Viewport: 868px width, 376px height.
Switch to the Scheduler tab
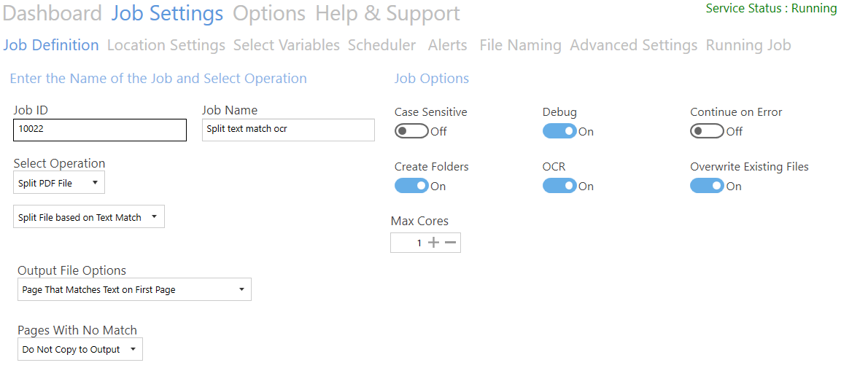pyautogui.click(x=382, y=45)
